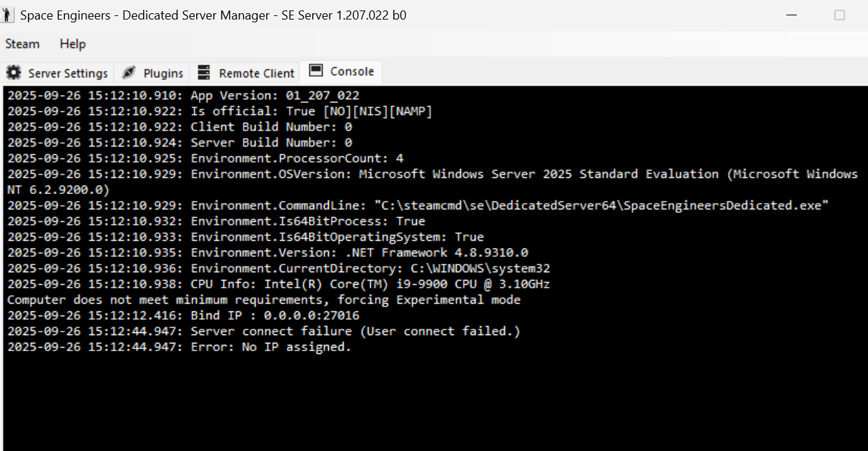Switch to the Server Settings tab

coord(57,73)
